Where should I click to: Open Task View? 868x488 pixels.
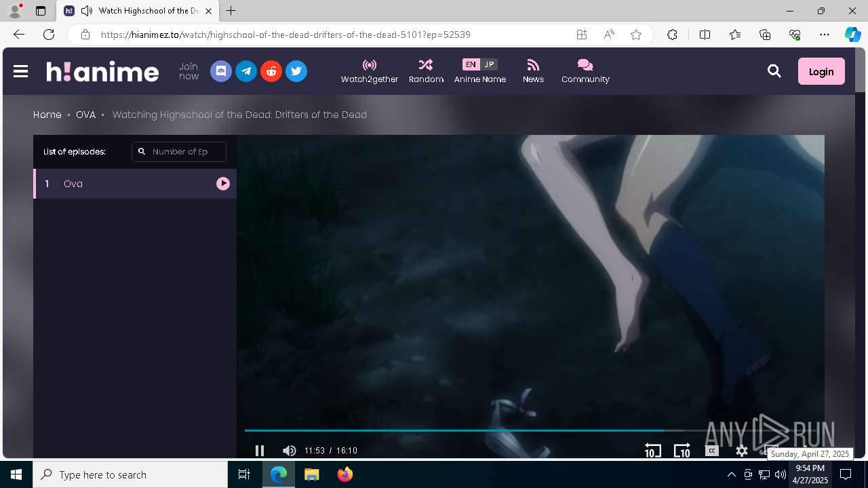244,474
